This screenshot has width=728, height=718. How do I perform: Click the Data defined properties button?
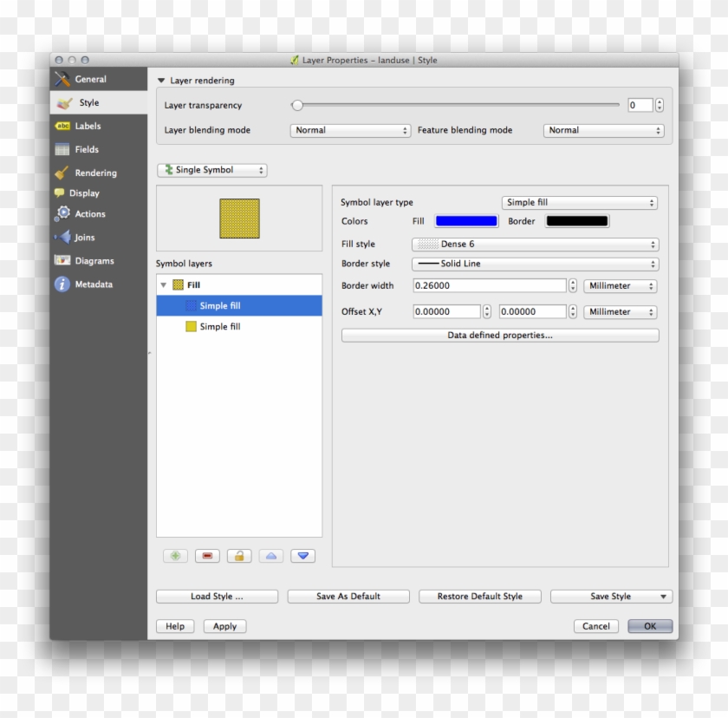click(x=500, y=335)
